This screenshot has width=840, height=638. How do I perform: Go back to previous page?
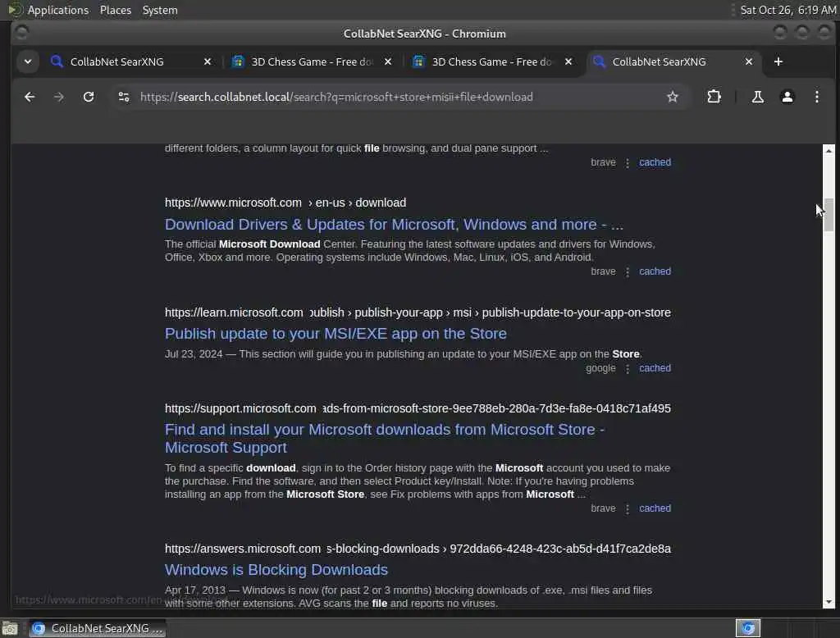(x=30, y=97)
